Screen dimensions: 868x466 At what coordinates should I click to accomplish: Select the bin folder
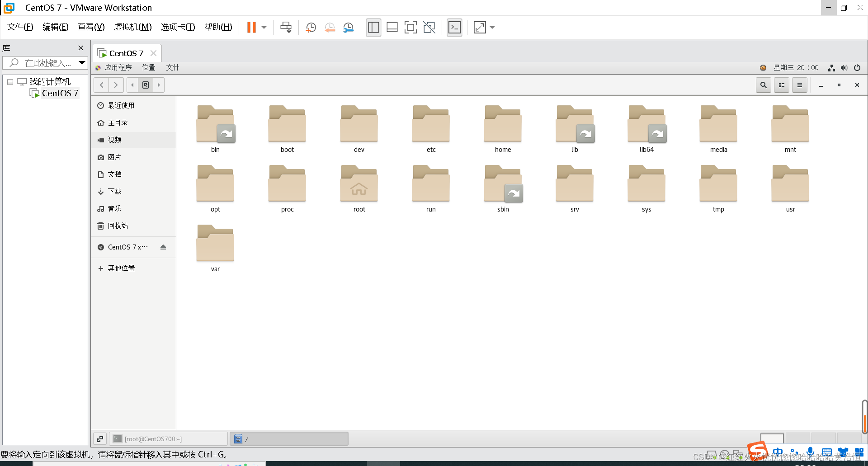coord(215,129)
